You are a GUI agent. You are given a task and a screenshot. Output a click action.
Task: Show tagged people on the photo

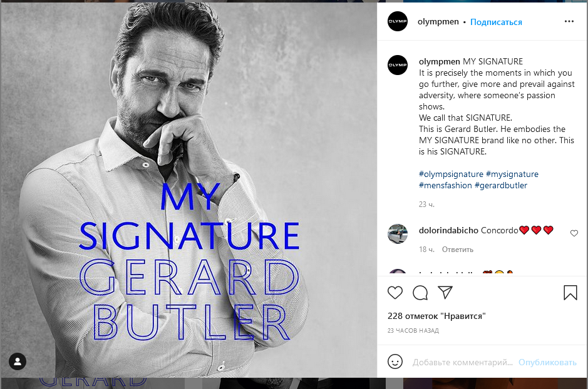(18, 361)
